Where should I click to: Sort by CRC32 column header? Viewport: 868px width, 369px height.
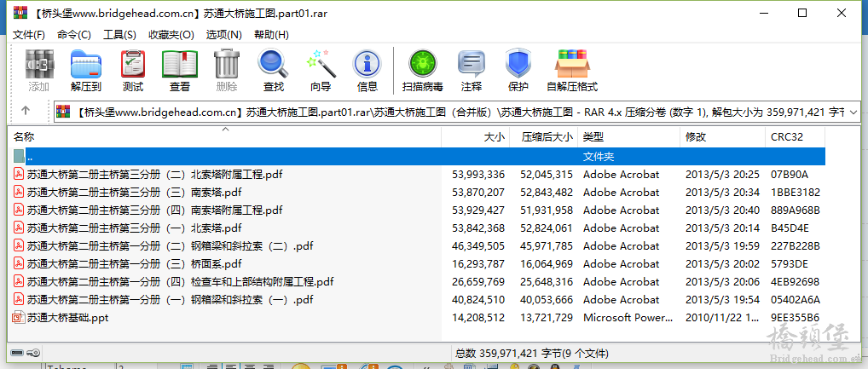pos(795,137)
